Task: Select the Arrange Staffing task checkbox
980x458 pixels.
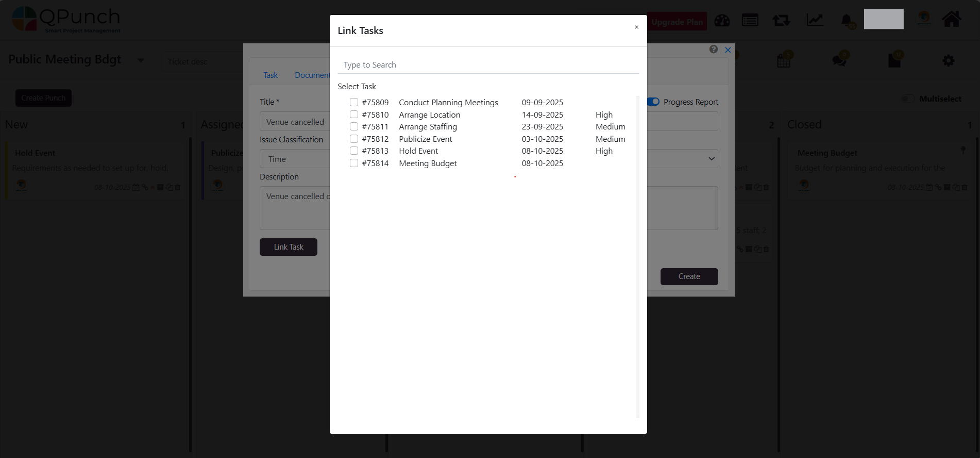Action: [354, 126]
